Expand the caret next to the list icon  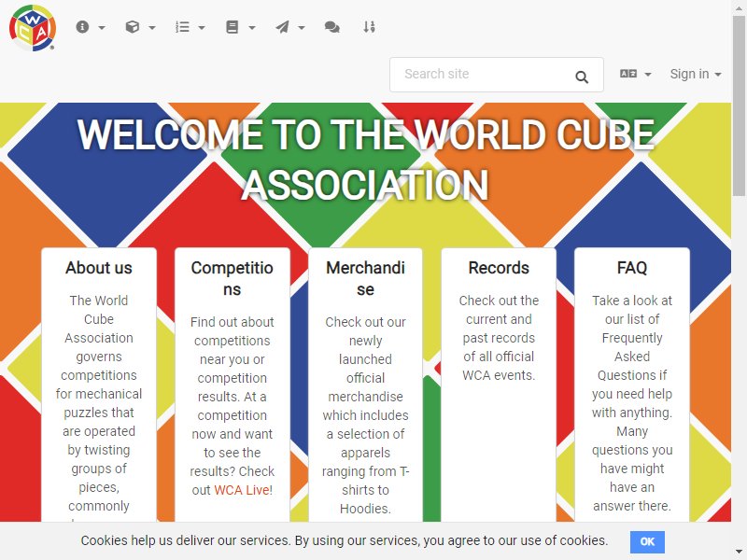point(202,28)
